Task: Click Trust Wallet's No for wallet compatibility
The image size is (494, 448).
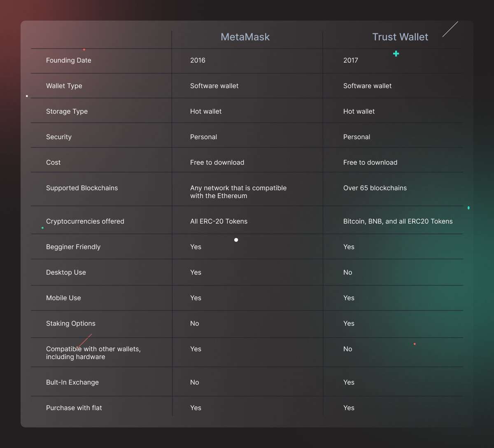Action: (348, 349)
